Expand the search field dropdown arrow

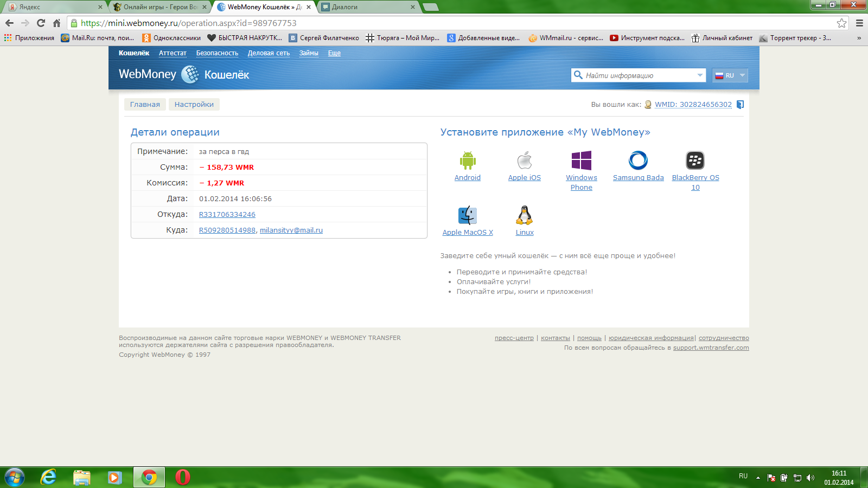(700, 75)
